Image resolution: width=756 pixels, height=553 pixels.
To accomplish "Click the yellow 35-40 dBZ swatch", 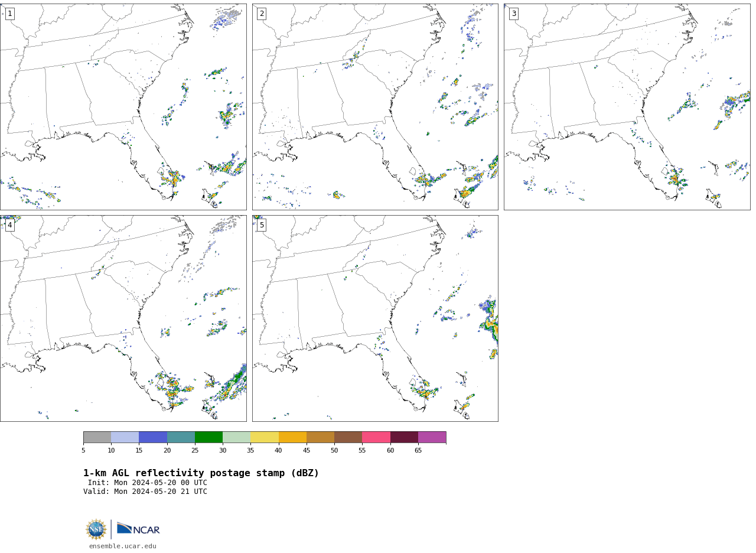I will (x=265, y=437).
